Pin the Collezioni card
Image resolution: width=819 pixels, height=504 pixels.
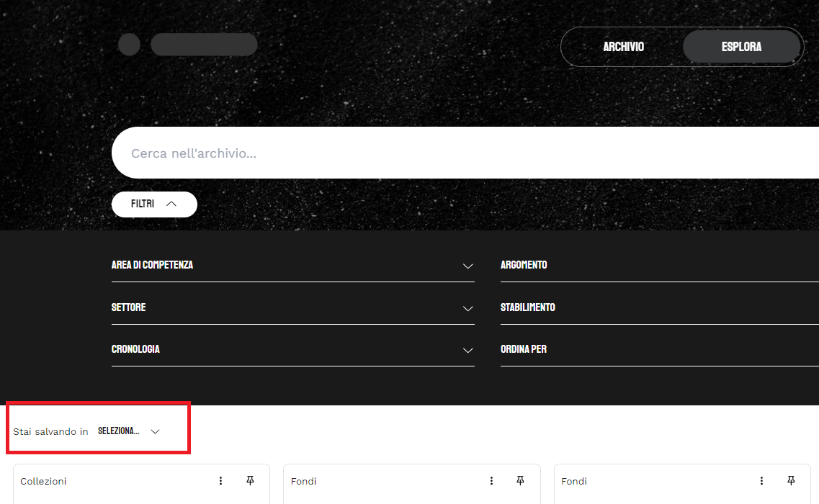click(250, 481)
